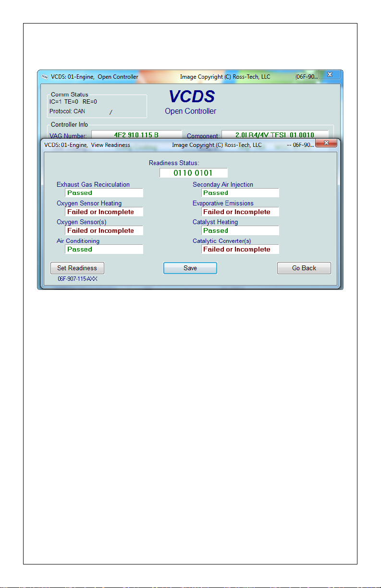The width and height of the screenshot is (381, 588).
Task: Click Component field 2.0l R4/4V TFSI
Action: pos(275,134)
